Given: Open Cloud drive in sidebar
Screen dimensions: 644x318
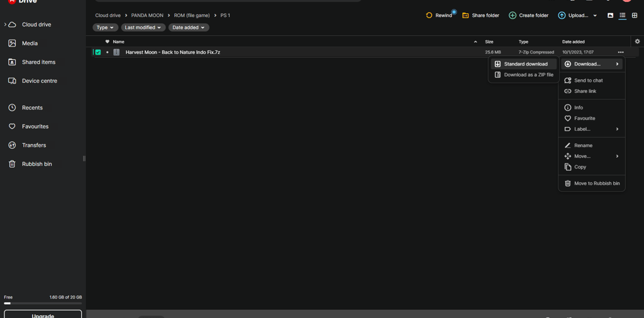Looking at the screenshot, I should coord(36,25).
